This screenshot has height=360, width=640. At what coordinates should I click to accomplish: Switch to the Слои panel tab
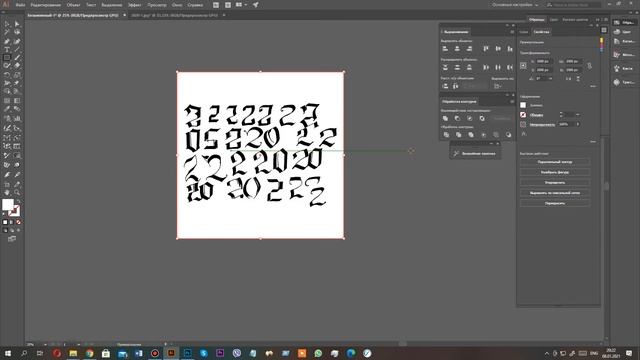[524, 32]
